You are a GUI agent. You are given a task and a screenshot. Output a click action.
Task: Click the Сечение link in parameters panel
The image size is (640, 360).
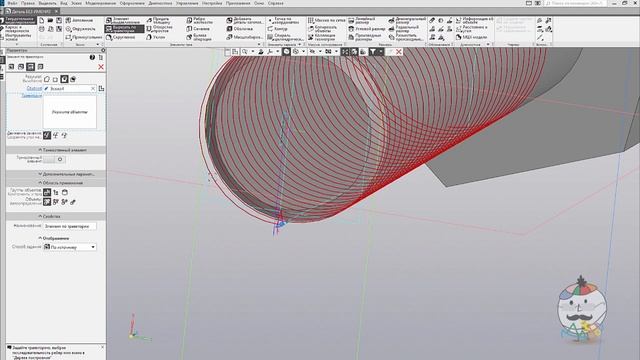click(x=34, y=88)
